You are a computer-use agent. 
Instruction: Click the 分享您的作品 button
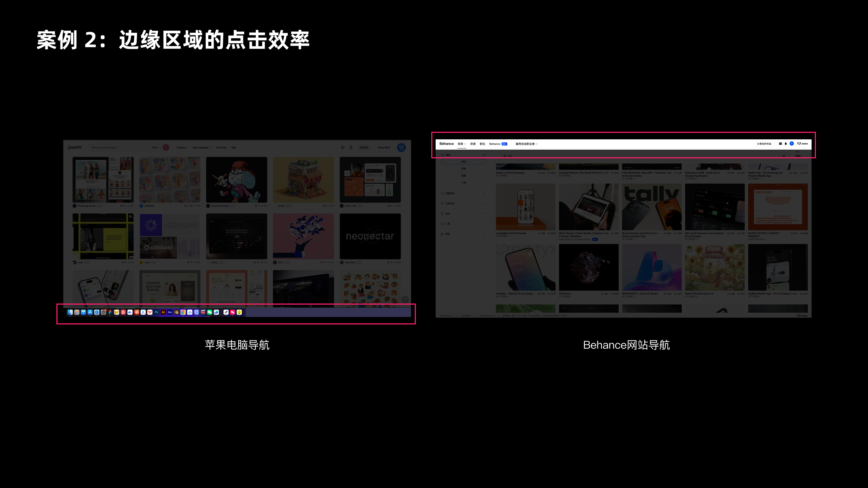click(x=764, y=144)
